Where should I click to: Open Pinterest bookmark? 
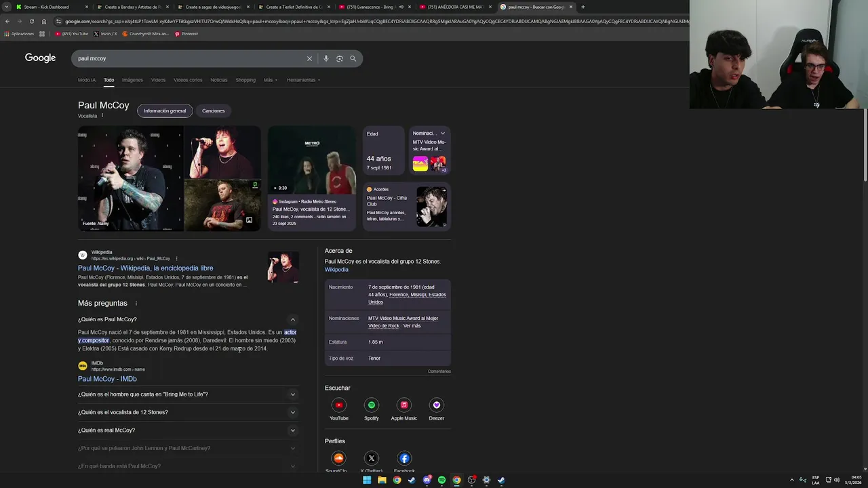[x=186, y=34]
